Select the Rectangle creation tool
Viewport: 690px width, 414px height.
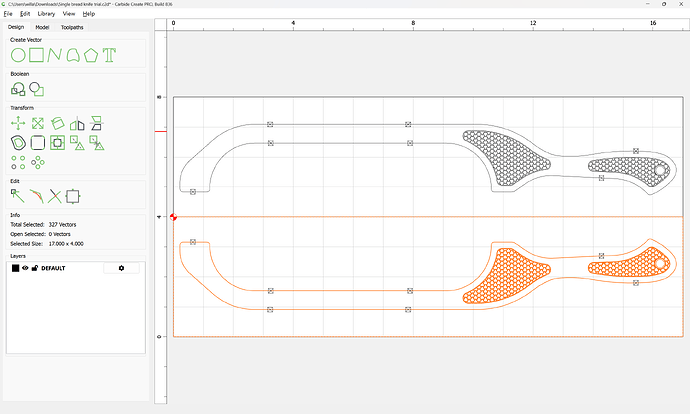(x=35, y=54)
